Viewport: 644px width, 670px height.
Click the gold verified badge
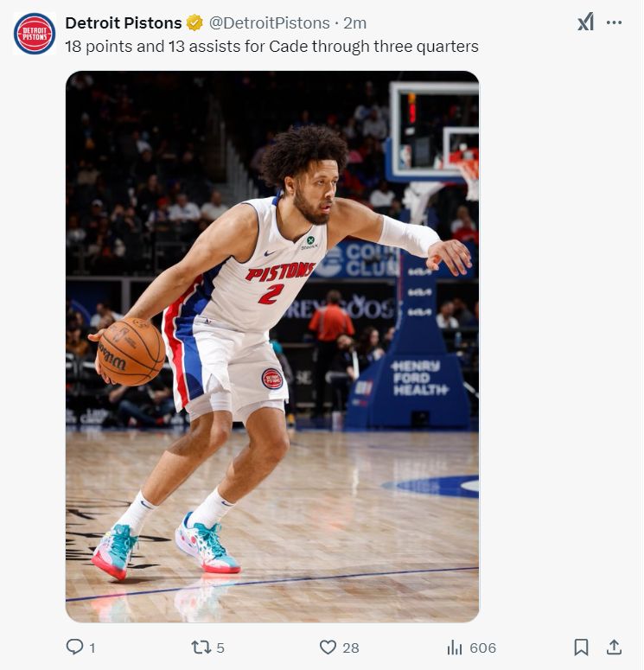coord(195,23)
